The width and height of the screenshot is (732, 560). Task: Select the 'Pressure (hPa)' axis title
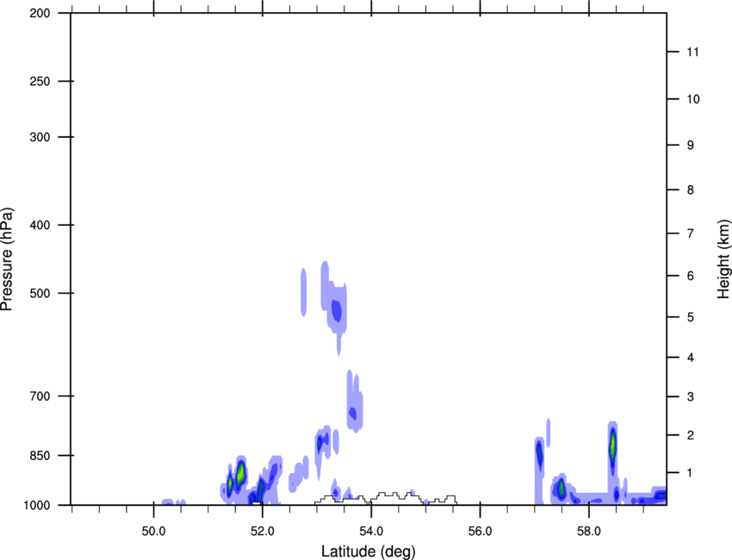pos(7,258)
